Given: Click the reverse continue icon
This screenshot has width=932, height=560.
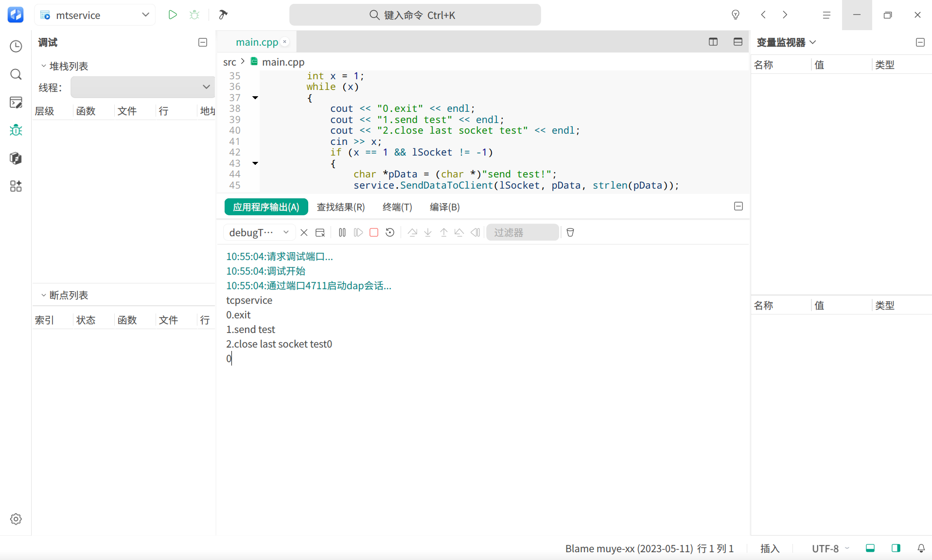Looking at the screenshot, I should point(475,232).
